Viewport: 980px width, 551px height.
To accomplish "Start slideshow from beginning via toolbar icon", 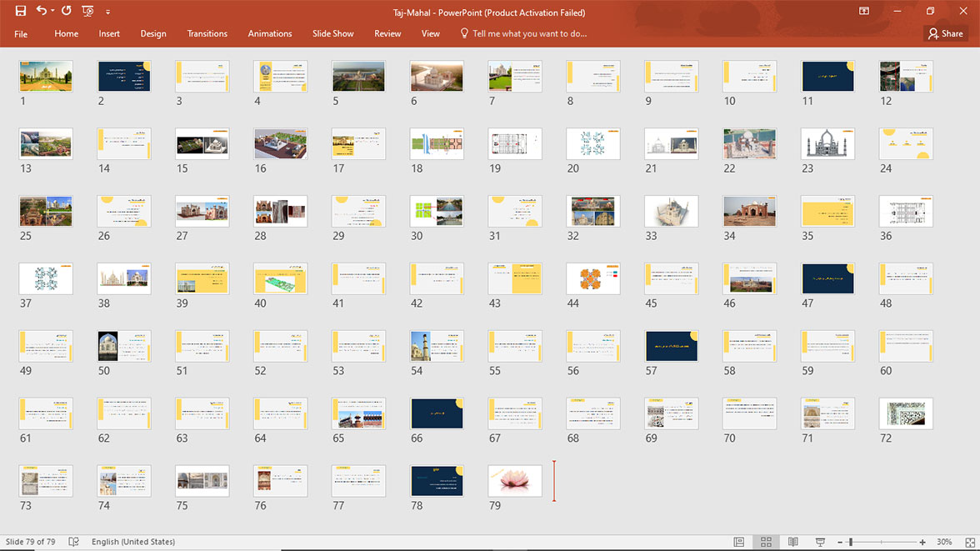I will coord(87,12).
